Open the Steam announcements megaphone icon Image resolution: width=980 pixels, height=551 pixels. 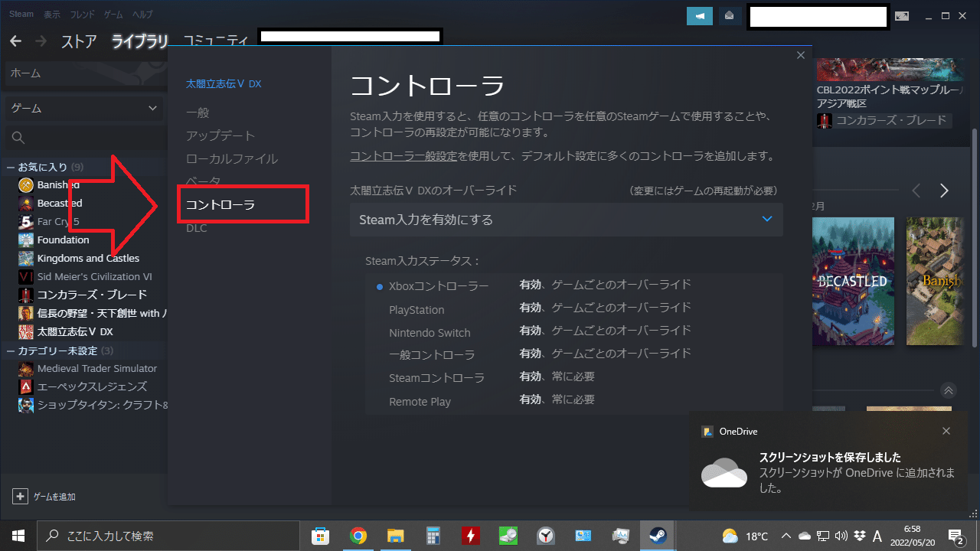(700, 16)
